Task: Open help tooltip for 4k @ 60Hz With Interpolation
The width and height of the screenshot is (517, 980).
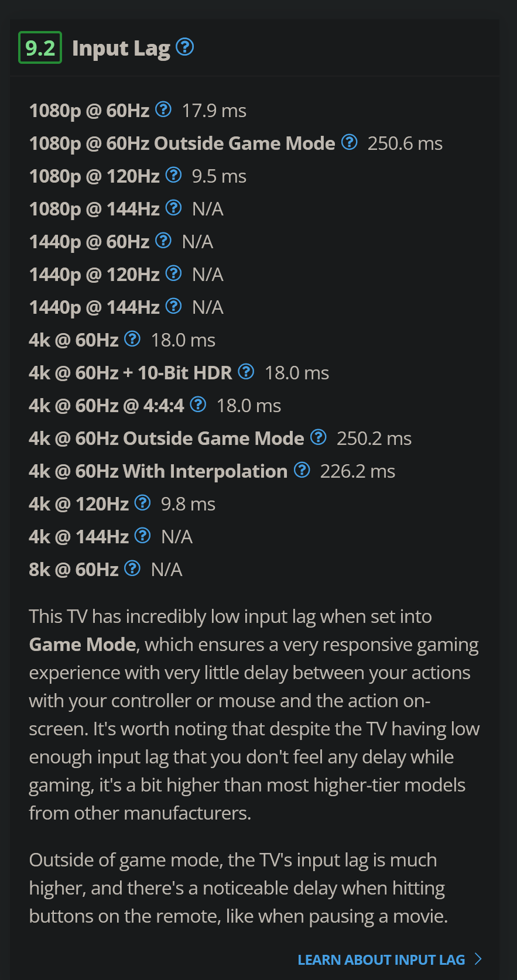Action: [x=302, y=470]
